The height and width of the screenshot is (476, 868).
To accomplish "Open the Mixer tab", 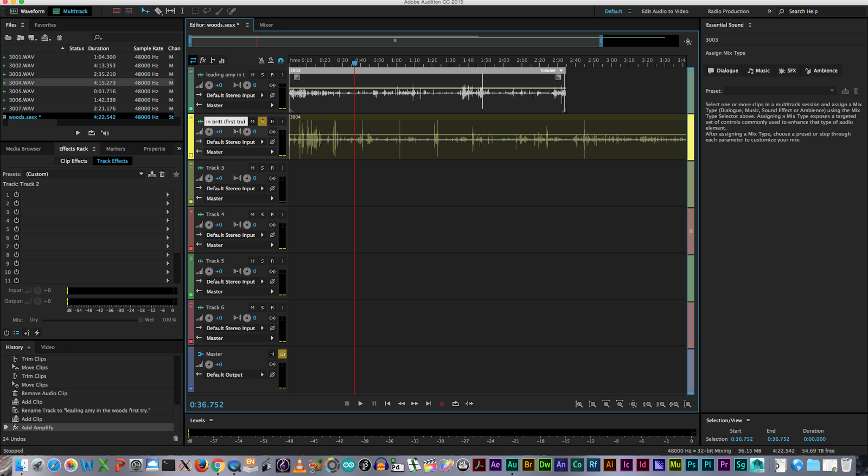I will [266, 25].
